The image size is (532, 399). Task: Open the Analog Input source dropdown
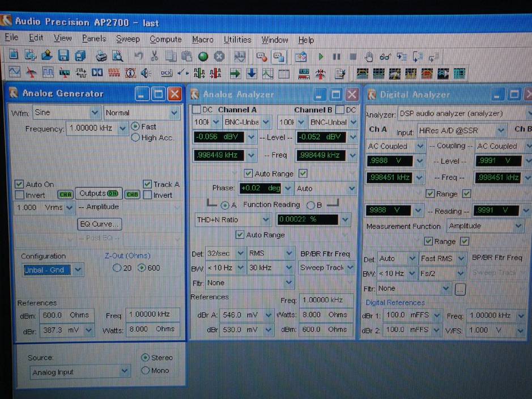[x=125, y=372]
